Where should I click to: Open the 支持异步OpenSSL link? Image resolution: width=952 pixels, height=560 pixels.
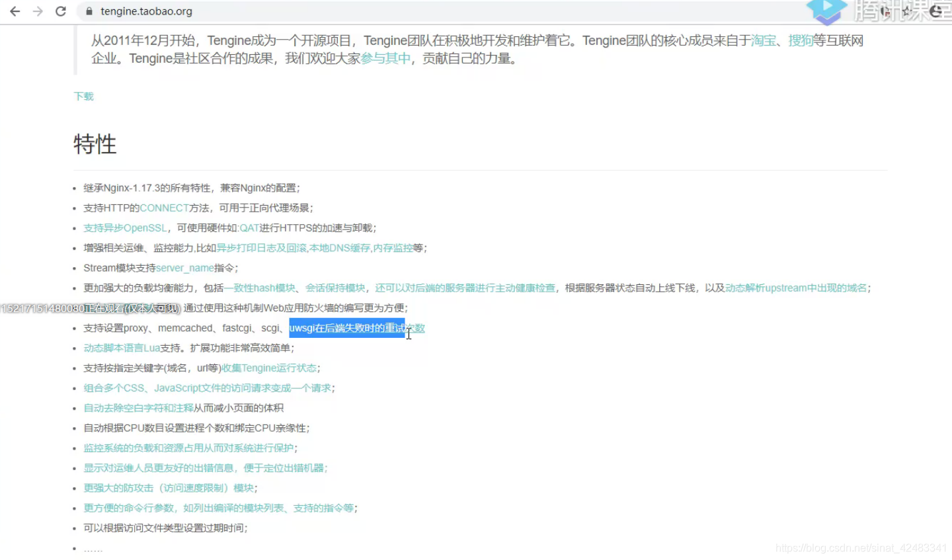[x=125, y=227]
